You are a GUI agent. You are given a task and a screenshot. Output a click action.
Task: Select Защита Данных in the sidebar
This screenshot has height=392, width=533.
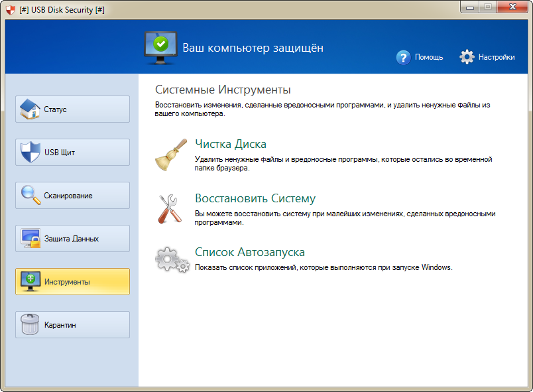[72, 238]
